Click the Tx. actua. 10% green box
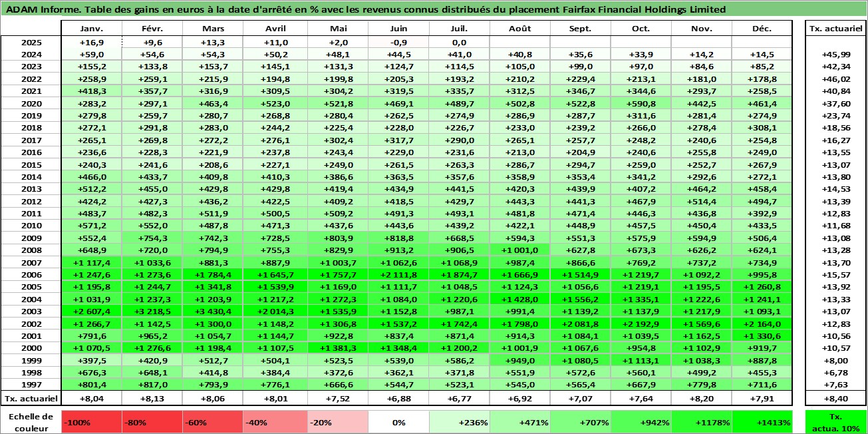 click(x=835, y=422)
